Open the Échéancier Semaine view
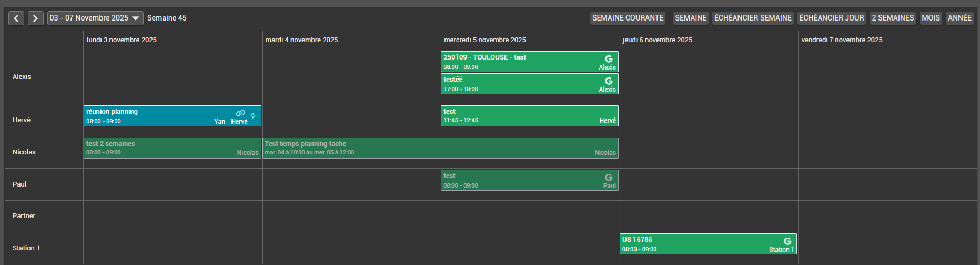The image size is (980, 265). coord(752,18)
